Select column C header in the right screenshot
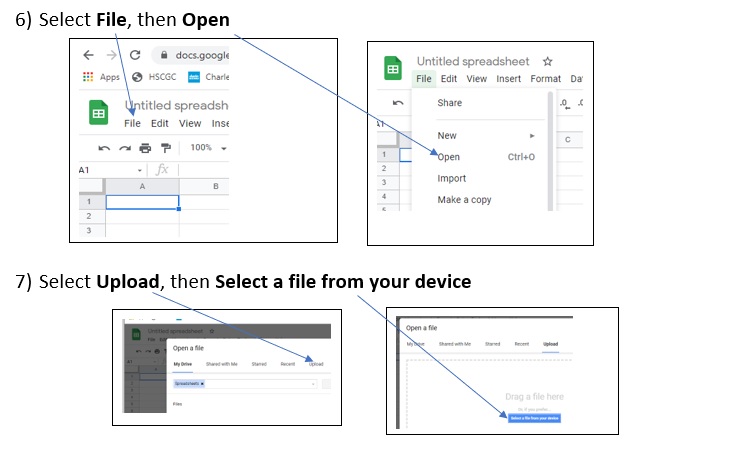742x460 pixels. coord(568,140)
